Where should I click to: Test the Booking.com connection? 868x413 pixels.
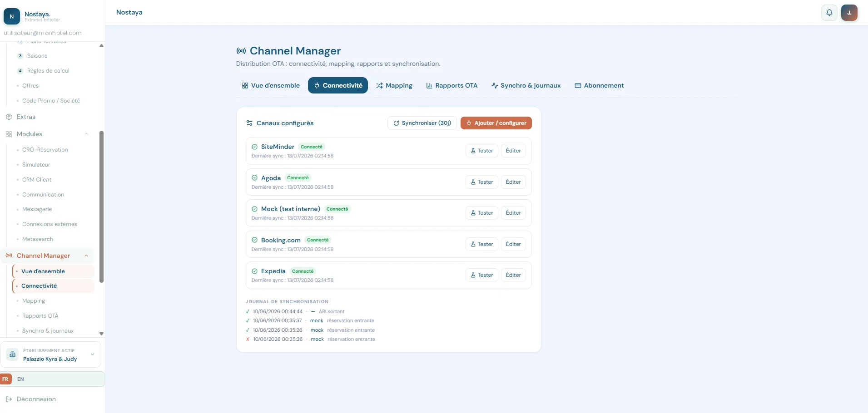[x=482, y=244]
